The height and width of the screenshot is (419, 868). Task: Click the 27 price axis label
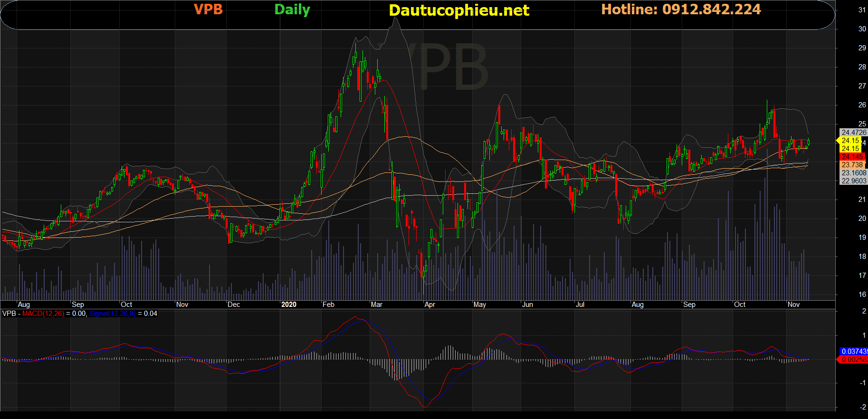[862, 86]
